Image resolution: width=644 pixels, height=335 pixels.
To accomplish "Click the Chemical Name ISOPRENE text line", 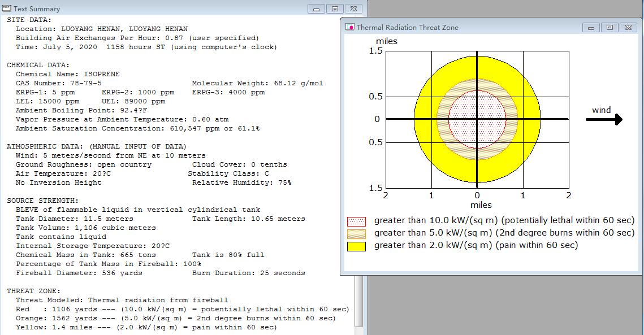I will tap(68, 74).
